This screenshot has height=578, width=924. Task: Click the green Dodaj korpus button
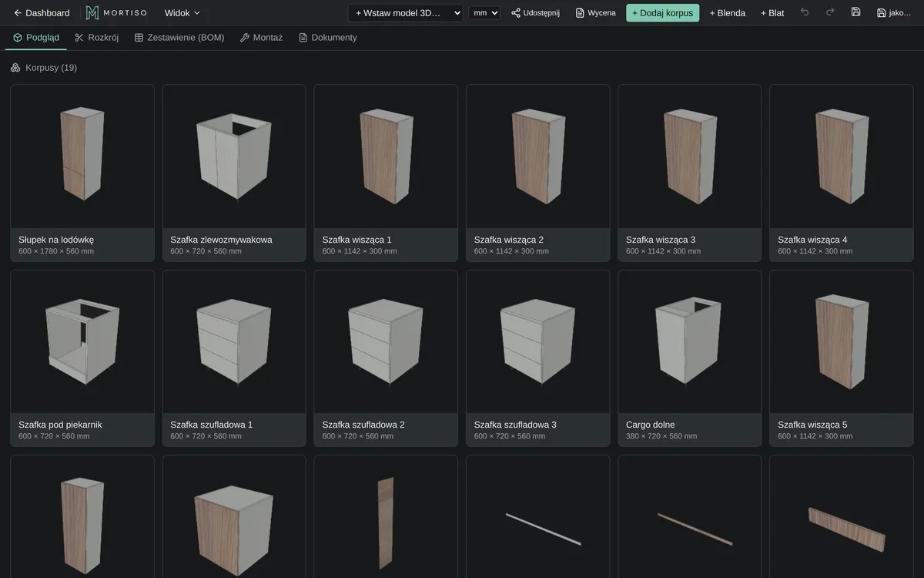coord(662,13)
